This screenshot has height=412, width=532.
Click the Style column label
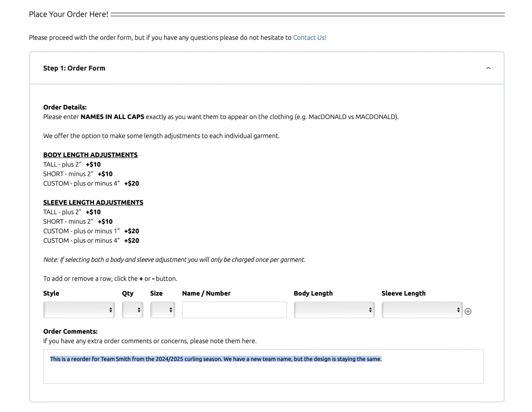coord(51,293)
